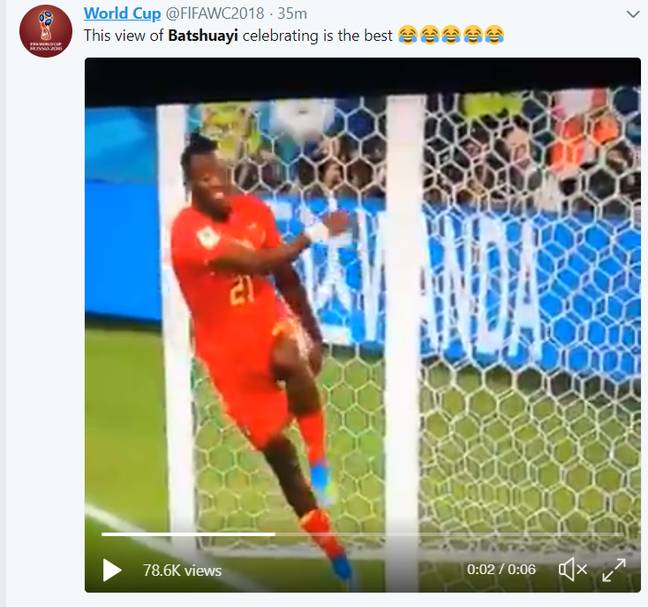Open tweet options chevron menu
648x607 pixels.
click(633, 15)
